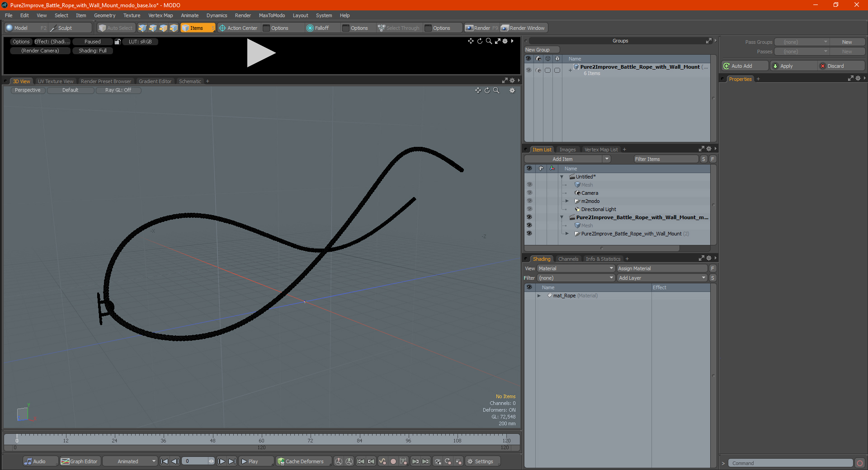Select Materials selection mode icon
Screen dimensions: 868x470
(174, 28)
